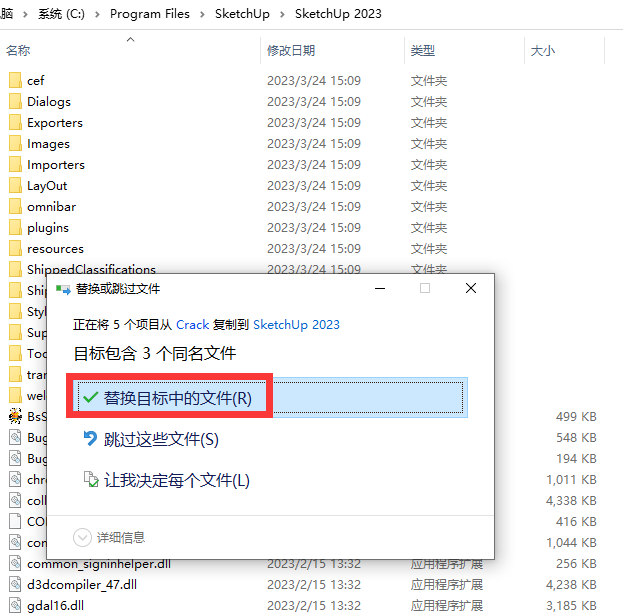Click the BsS application icon with bug image

click(15, 416)
